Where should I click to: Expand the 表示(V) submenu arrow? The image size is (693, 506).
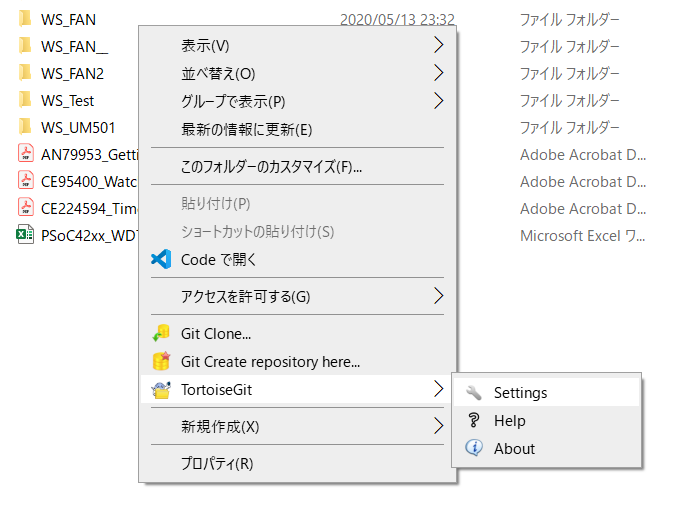click(x=438, y=45)
